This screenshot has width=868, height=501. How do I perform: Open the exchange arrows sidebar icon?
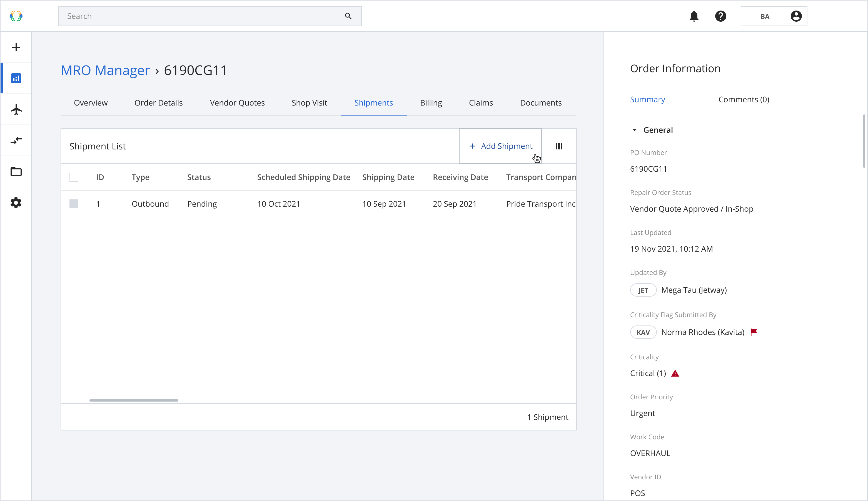tap(16, 141)
